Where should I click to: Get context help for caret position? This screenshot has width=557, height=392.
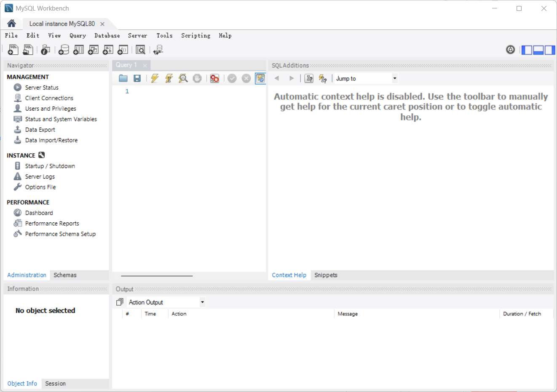[x=309, y=78]
